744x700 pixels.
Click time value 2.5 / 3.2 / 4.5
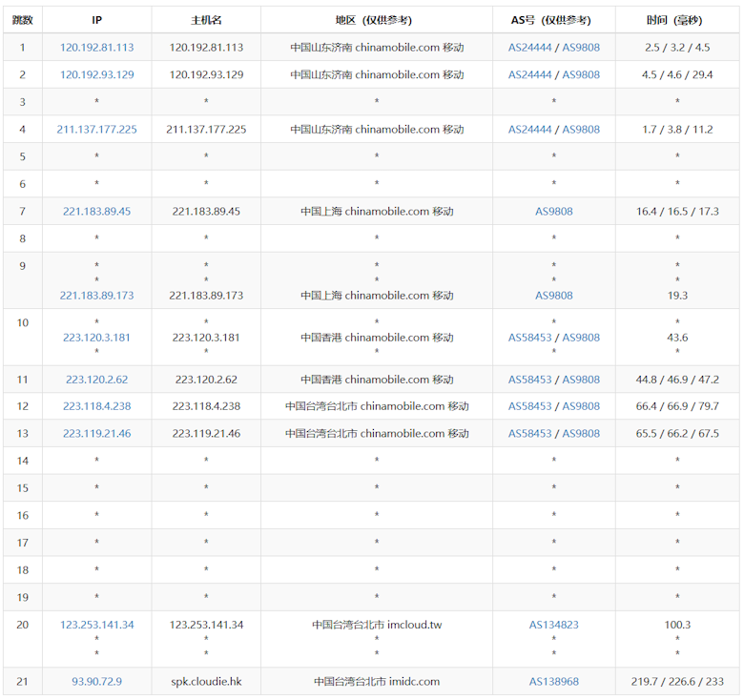point(677,48)
